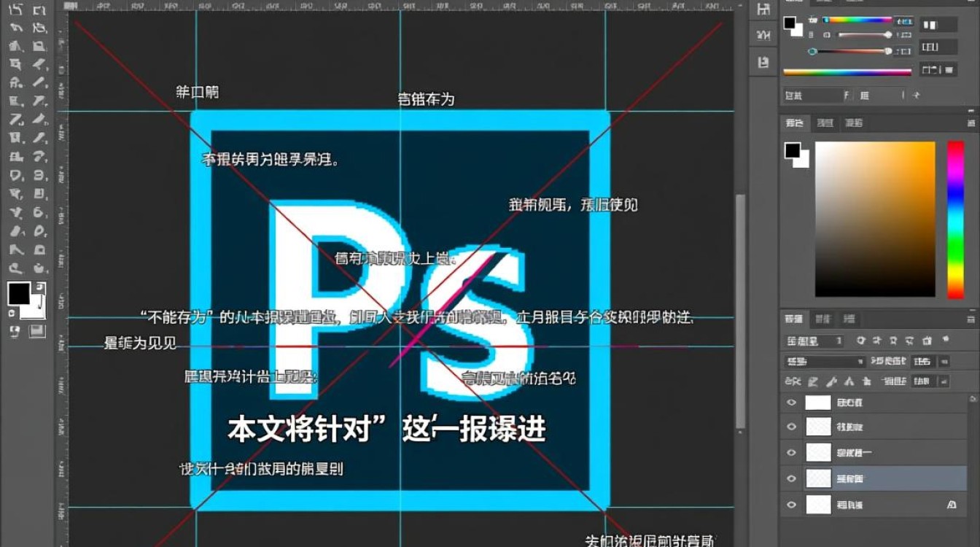This screenshot has width=980, height=547.
Task: Click the foreground color swatch in left toolbar
Action: pyautogui.click(x=18, y=294)
